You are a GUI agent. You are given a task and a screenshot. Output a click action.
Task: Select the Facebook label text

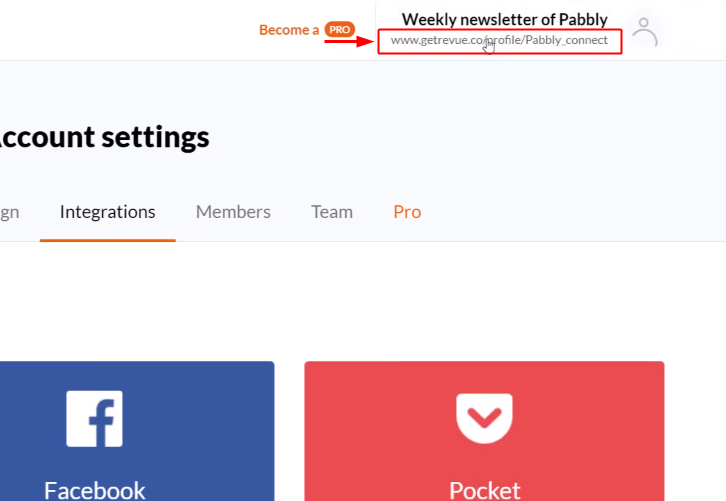point(94,490)
